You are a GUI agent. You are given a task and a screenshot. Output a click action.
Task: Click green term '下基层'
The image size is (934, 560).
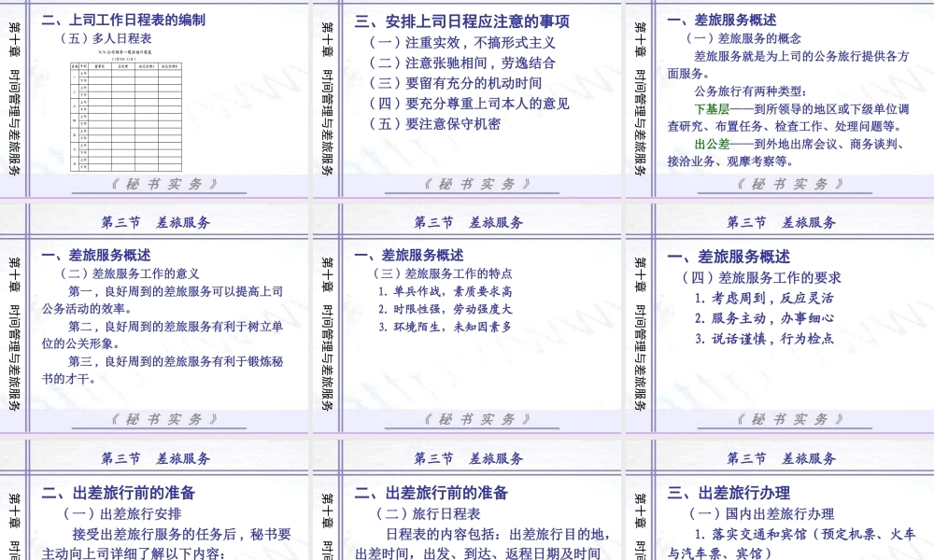point(712,109)
